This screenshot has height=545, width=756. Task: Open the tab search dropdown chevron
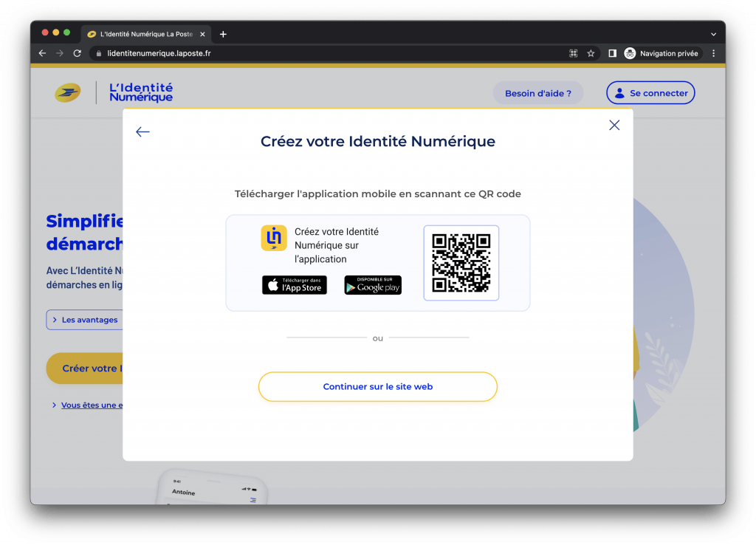tap(714, 34)
